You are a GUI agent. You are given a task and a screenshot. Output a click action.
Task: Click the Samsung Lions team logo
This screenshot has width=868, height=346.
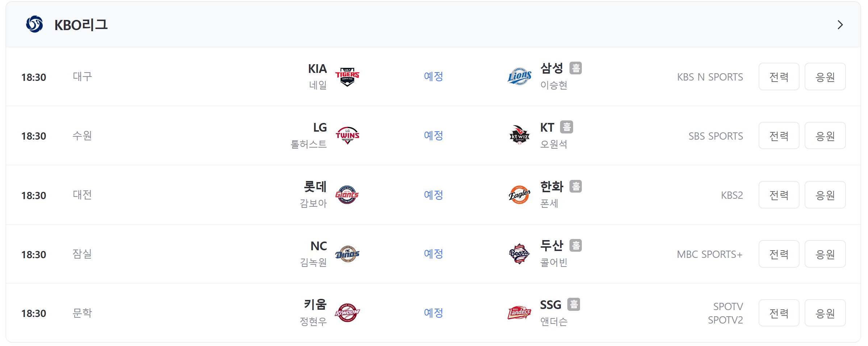tap(519, 77)
